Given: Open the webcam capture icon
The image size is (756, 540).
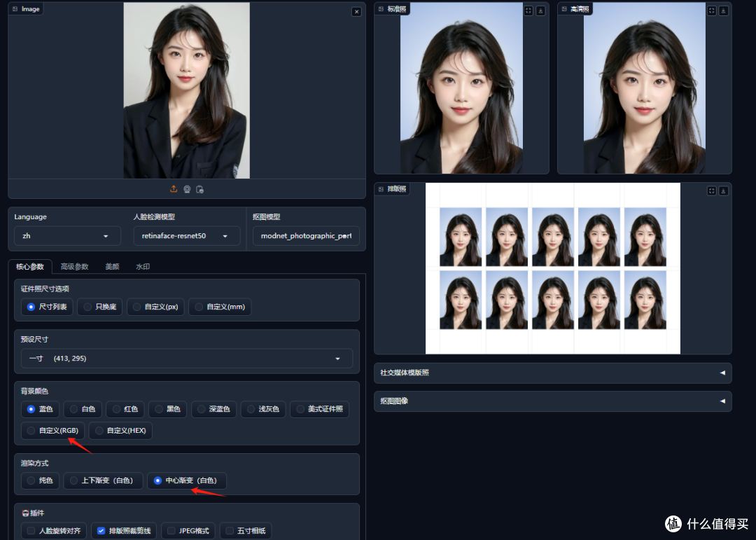Looking at the screenshot, I should pyautogui.click(x=188, y=188).
